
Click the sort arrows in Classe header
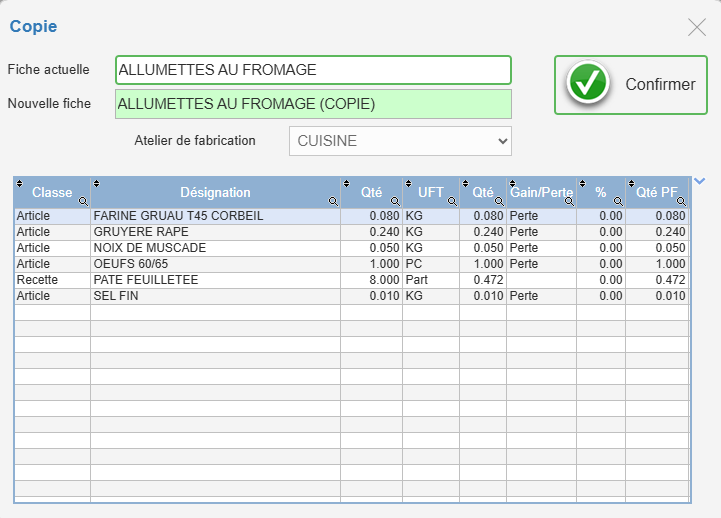[x=19, y=183]
